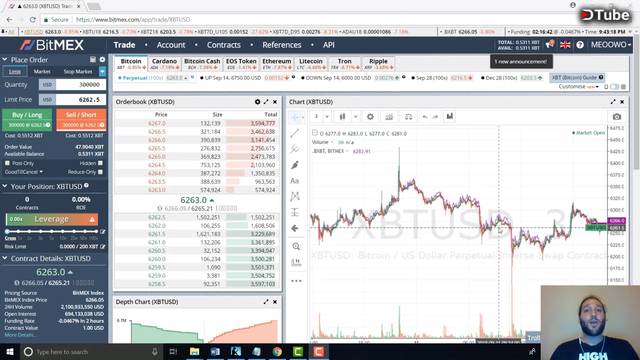This screenshot has height=360, width=640.
Task: Open Orderbook settings gear
Action: point(257,102)
